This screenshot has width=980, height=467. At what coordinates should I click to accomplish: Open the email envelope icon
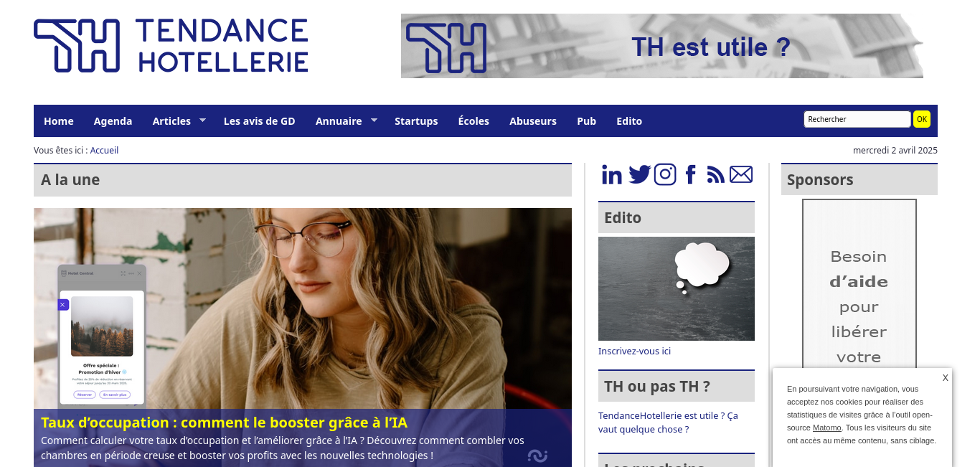(x=741, y=174)
